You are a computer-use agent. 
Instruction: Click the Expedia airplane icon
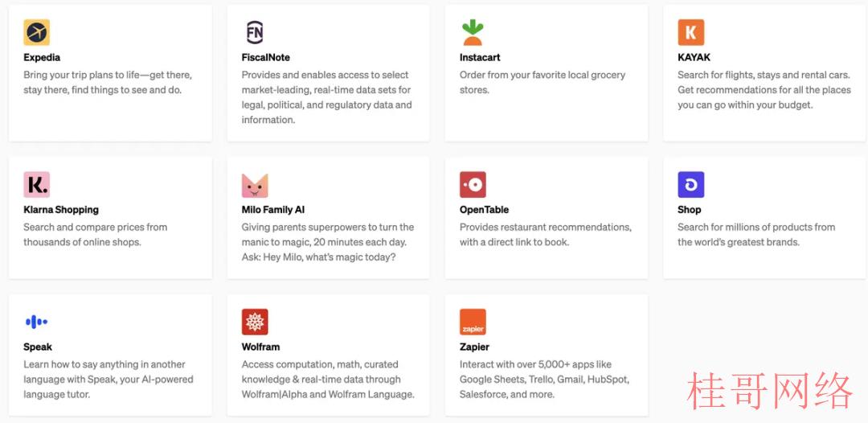point(36,32)
